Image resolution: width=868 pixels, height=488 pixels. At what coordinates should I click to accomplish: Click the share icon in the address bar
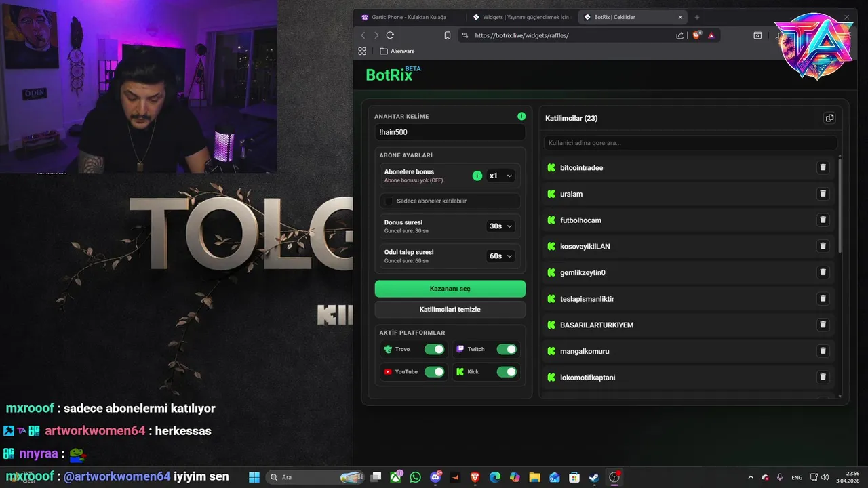(x=679, y=35)
